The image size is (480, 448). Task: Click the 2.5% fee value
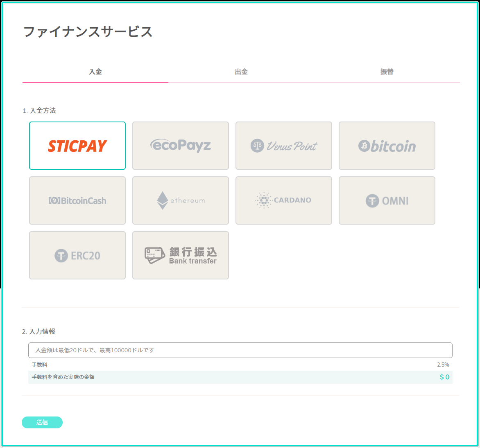[443, 365]
